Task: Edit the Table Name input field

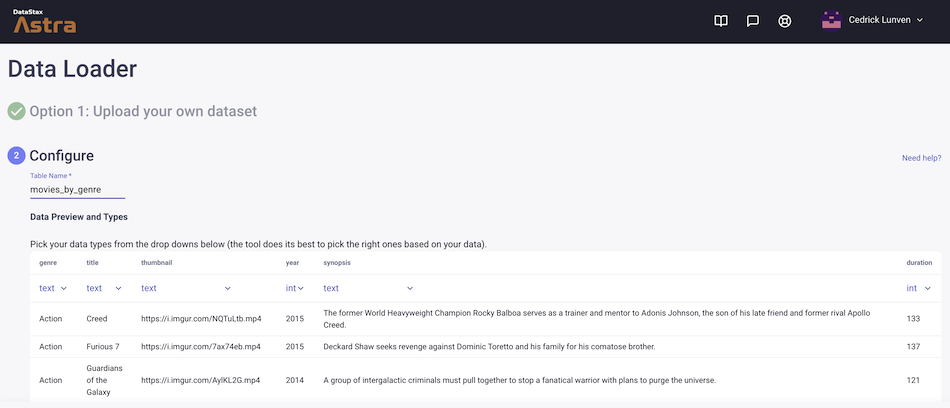Action: (x=77, y=189)
